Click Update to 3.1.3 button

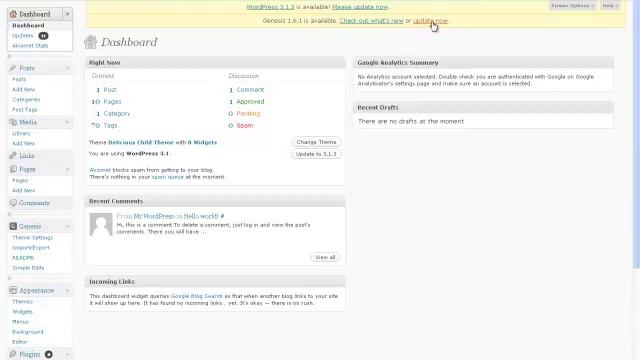[316, 154]
